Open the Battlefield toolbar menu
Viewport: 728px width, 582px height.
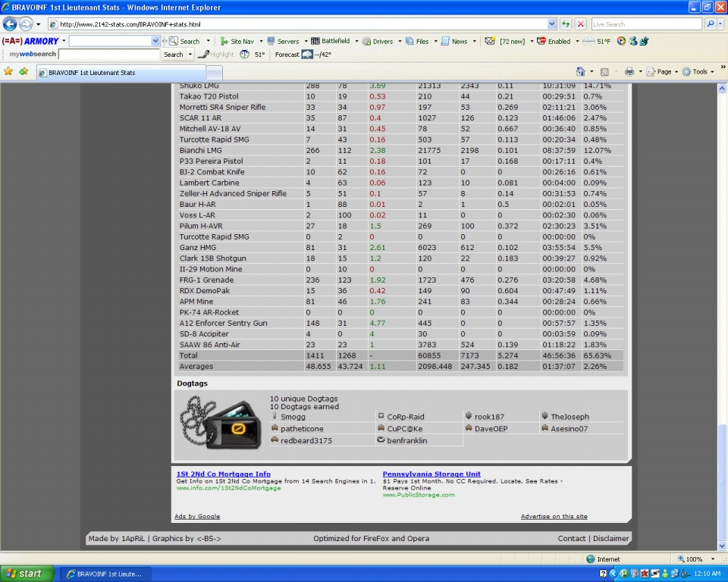pos(331,41)
